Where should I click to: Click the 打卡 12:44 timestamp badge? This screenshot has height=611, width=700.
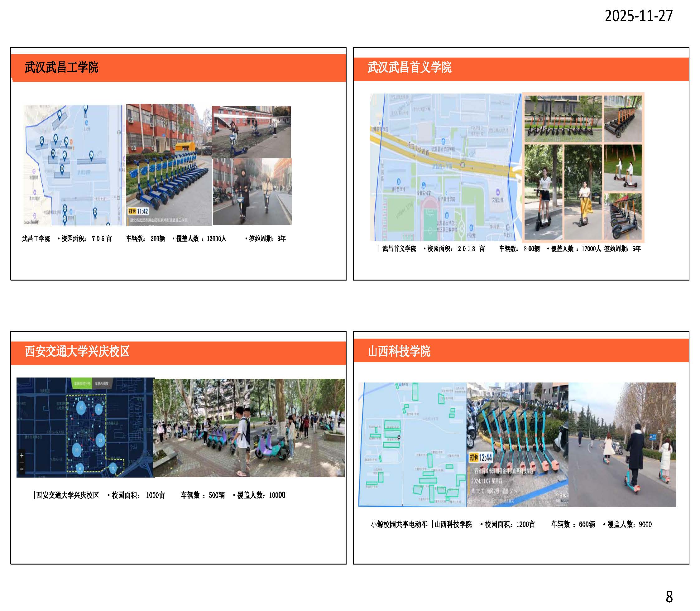click(481, 458)
